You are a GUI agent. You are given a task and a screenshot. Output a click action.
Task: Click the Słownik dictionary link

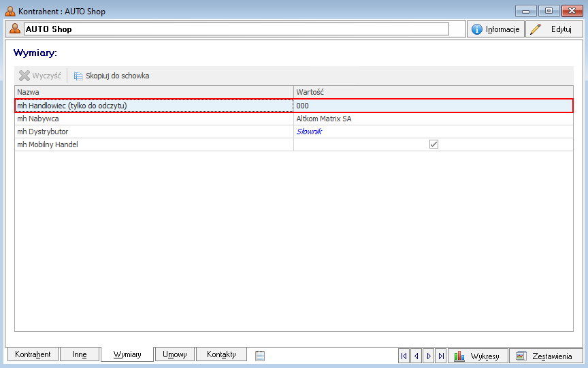pos(309,132)
